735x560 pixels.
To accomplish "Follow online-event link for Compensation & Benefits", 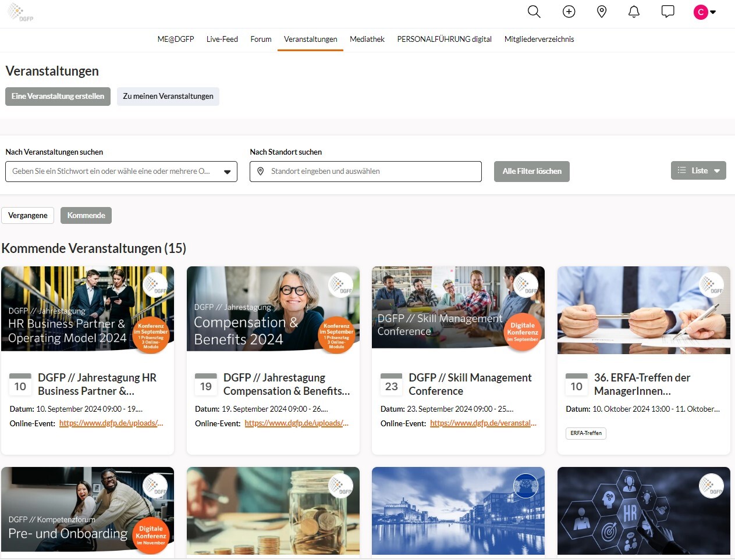I will (297, 423).
